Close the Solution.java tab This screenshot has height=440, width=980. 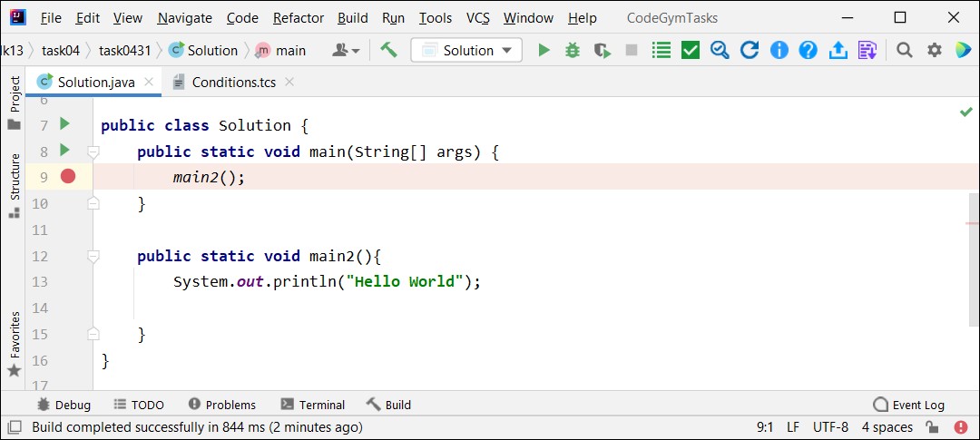148,82
